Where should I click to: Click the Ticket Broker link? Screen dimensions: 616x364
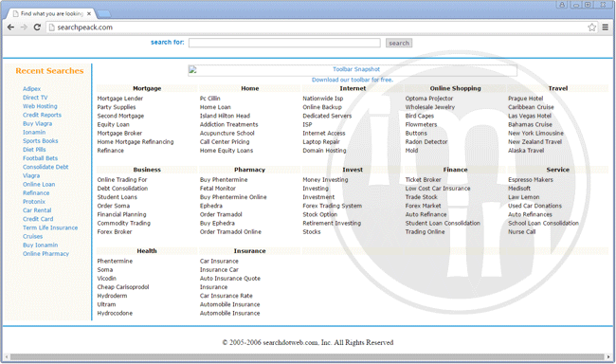click(x=423, y=180)
